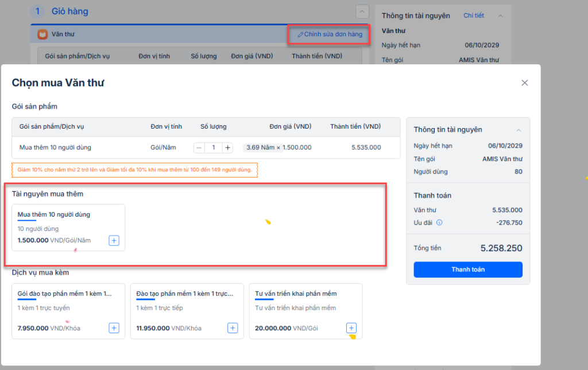
Task: Click the Gói/Năm unit cell
Action: pyautogui.click(x=163, y=148)
